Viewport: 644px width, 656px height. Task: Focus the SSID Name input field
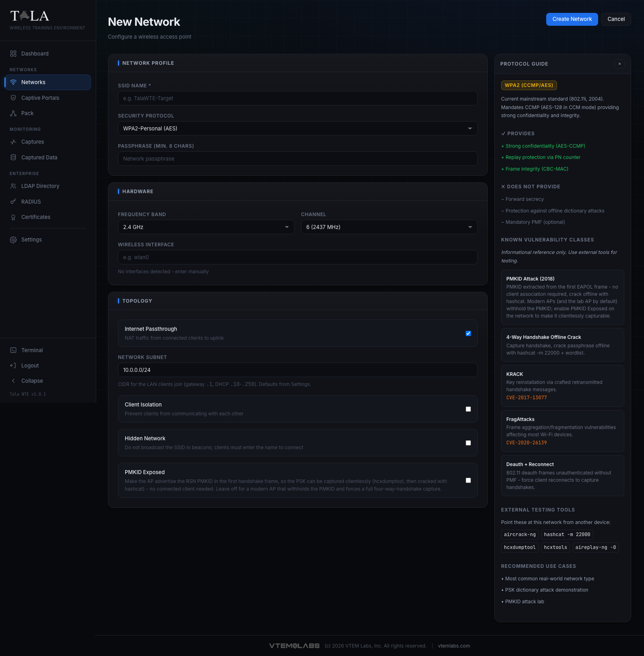(x=297, y=98)
